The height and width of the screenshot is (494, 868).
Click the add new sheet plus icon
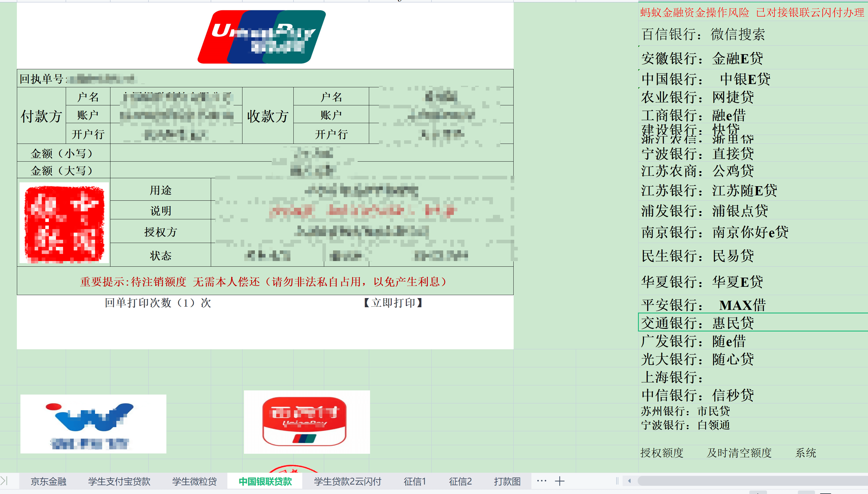tap(560, 481)
